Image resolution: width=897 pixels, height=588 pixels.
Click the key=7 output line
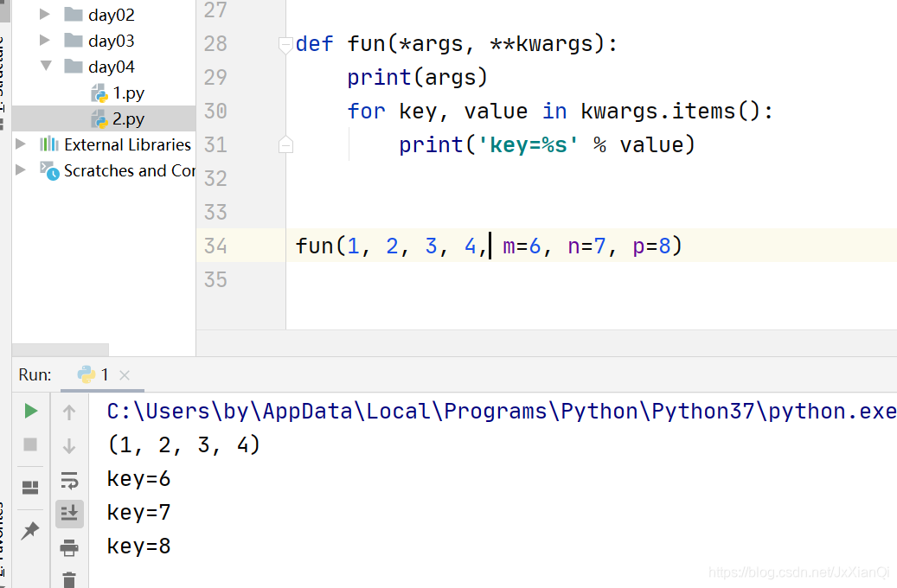[139, 513]
